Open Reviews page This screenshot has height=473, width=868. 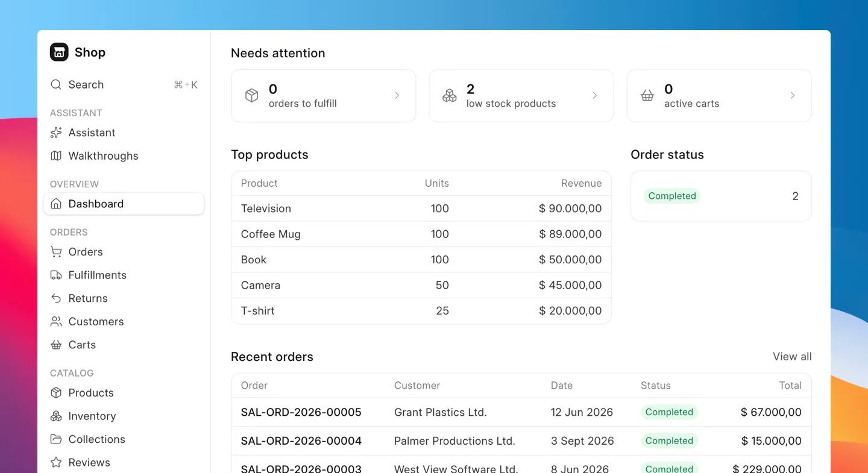tap(124, 462)
